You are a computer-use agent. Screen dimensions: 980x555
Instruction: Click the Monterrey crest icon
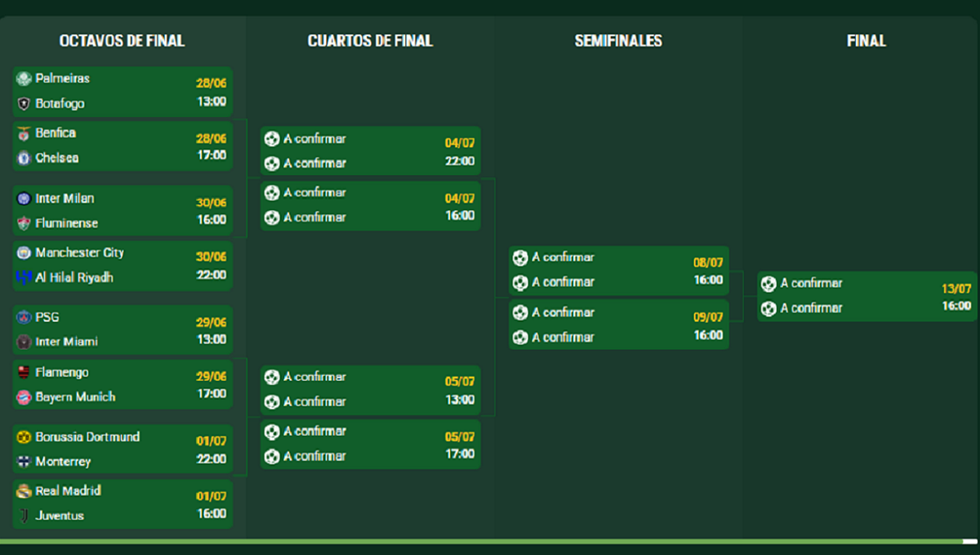(x=24, y=462)
